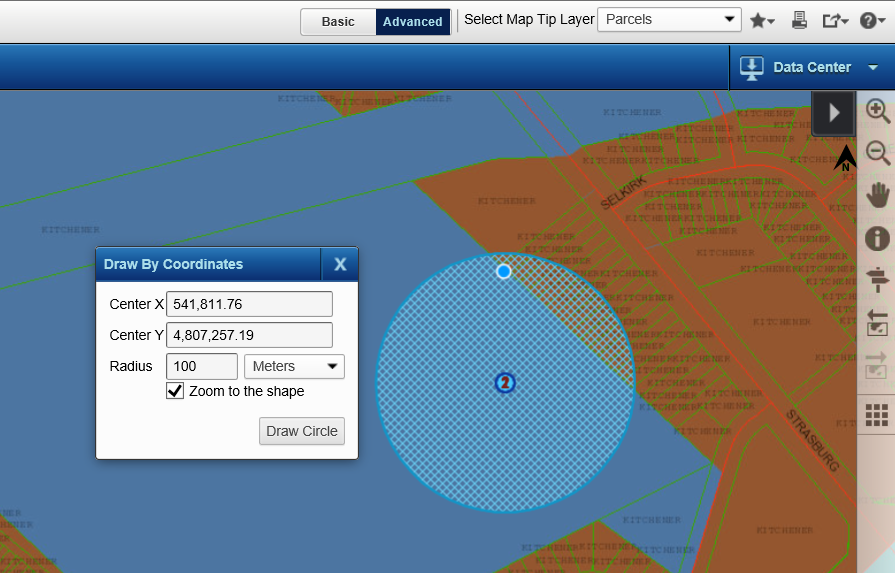The image size is (895, 573).
Task: Click the signpost directions icon
Action: (x=877, y=280)
